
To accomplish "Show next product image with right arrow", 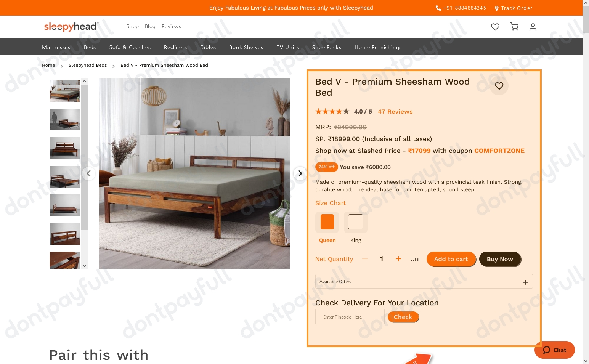I will (x=300, y=173).
